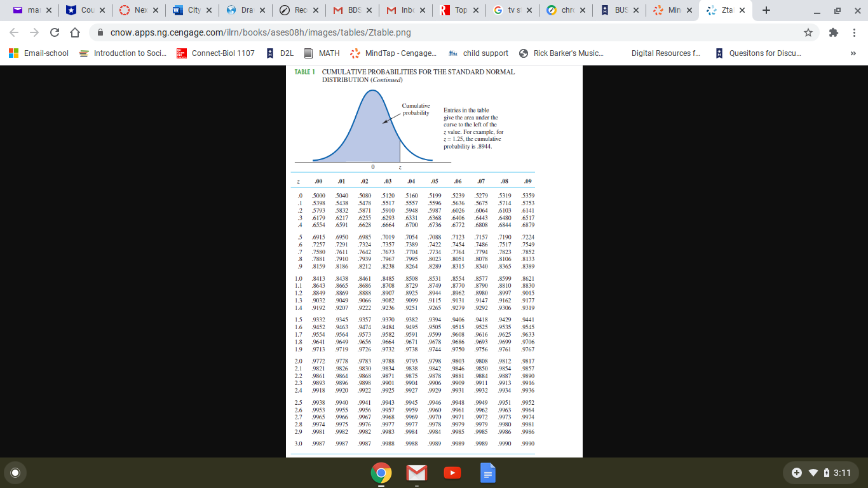
Task: Reload the Ztable page
Action: (x=55, y=32)
